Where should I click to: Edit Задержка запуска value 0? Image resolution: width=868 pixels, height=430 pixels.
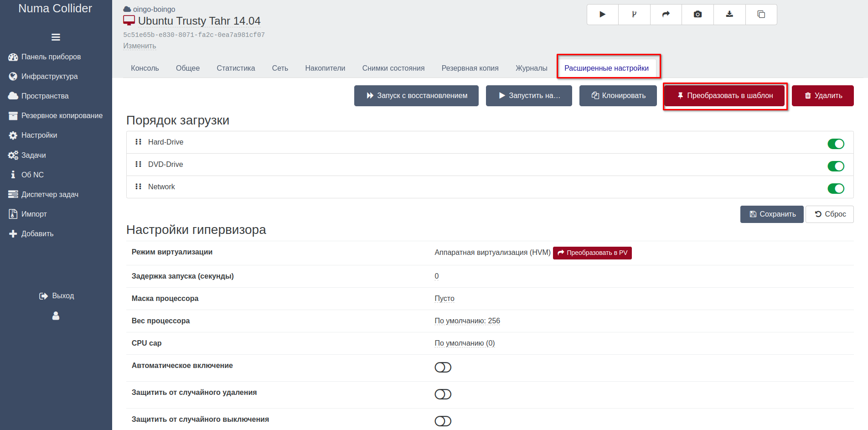tap(437, 276)
